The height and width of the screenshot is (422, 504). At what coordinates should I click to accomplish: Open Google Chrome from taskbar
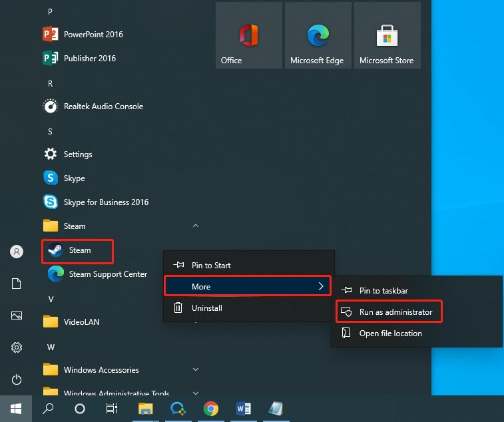click(x=211, y=409)
